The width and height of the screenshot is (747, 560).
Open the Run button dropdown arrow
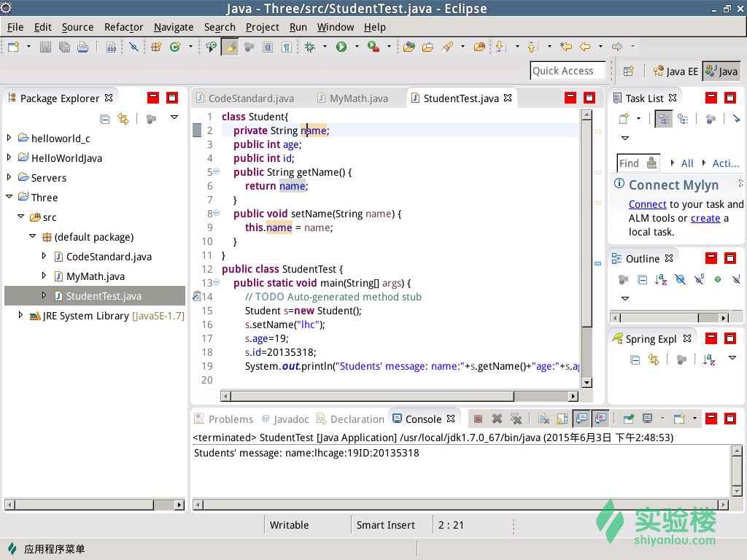tap(357, 46)
